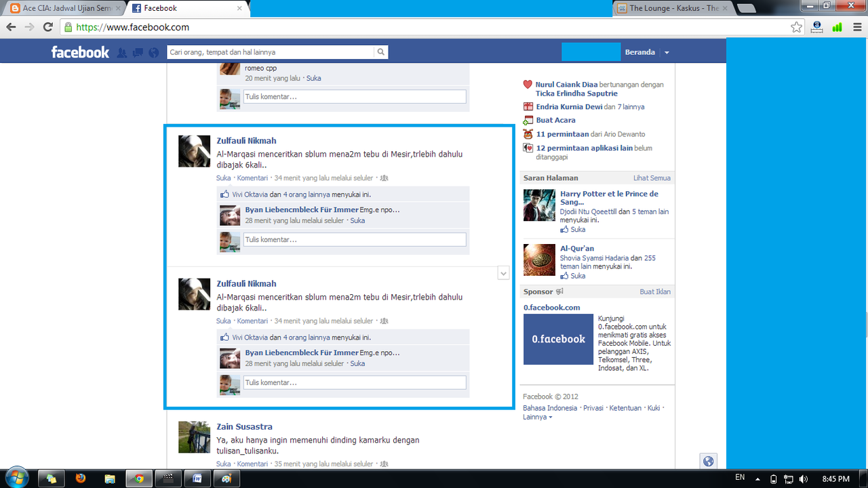Image resolution: width=868 pixels, height=488 pixels.
Task: Open the hide-story chevron on Zulfauli's post
Action: pyautogui.click(x=503, y=272)
